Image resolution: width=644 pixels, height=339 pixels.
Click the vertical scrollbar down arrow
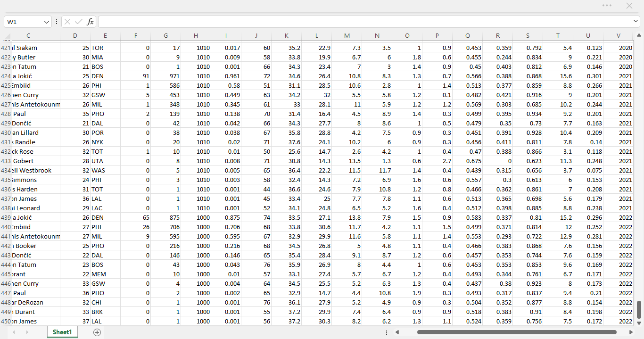click(639, 322)
